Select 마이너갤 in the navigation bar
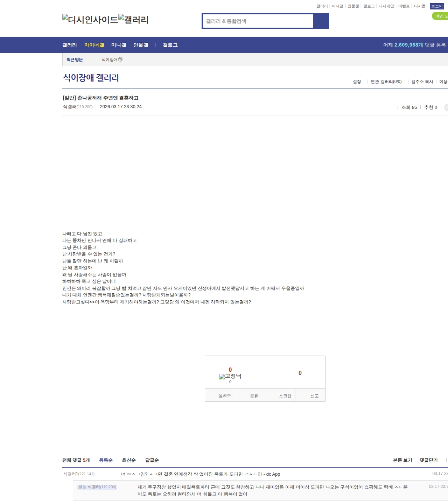This screenshot has height=504, width=448. pos(94,45)
